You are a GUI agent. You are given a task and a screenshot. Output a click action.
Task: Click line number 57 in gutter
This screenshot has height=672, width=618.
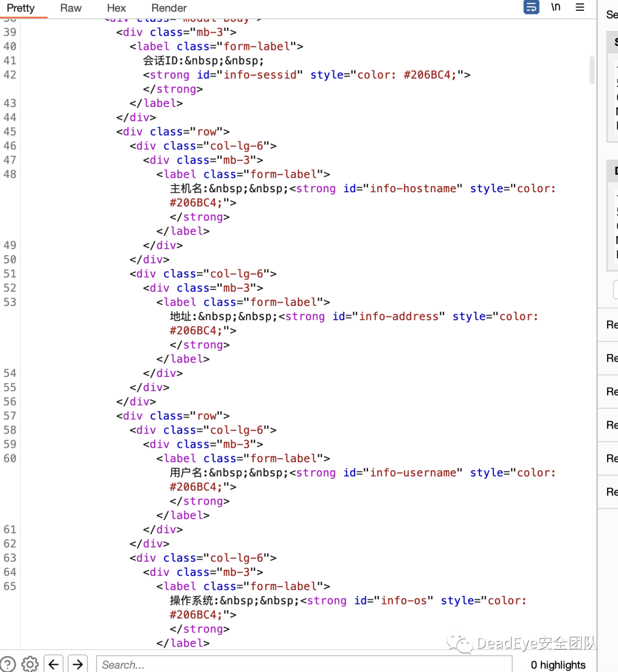click(x=10, y=416)
